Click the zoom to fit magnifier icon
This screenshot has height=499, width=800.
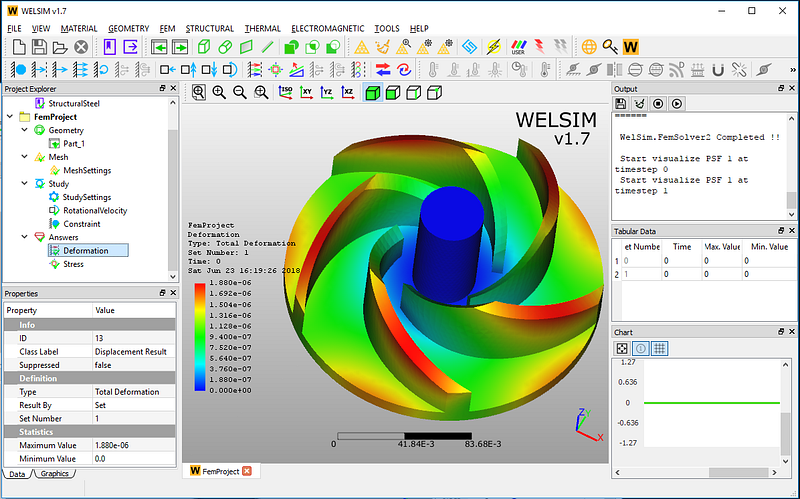coord(198,92)
